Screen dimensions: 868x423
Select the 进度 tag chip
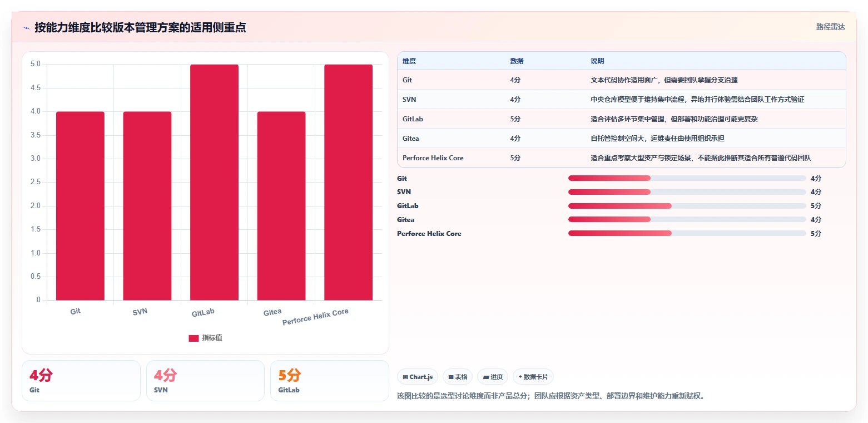pyautogui.click(x=493, y=377)
